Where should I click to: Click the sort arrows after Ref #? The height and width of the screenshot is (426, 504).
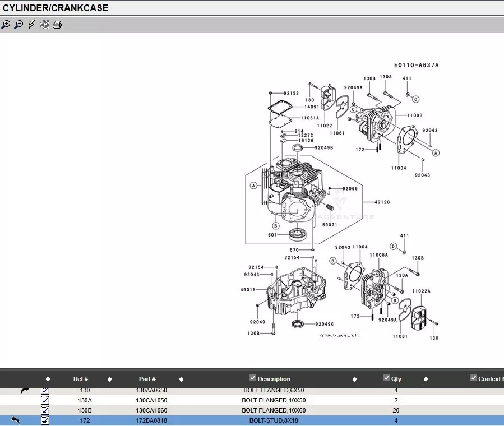(x=109, y=379)
